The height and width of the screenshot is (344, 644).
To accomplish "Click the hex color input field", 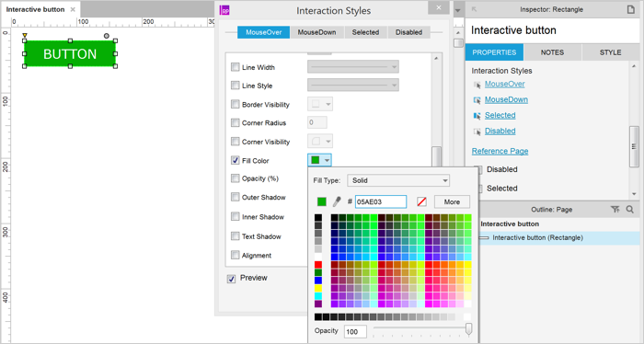I will (381, 201).
